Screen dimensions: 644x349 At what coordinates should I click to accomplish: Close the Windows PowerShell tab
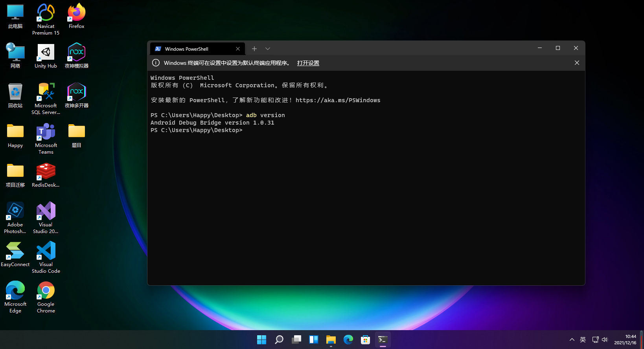[x=238, y=49]
